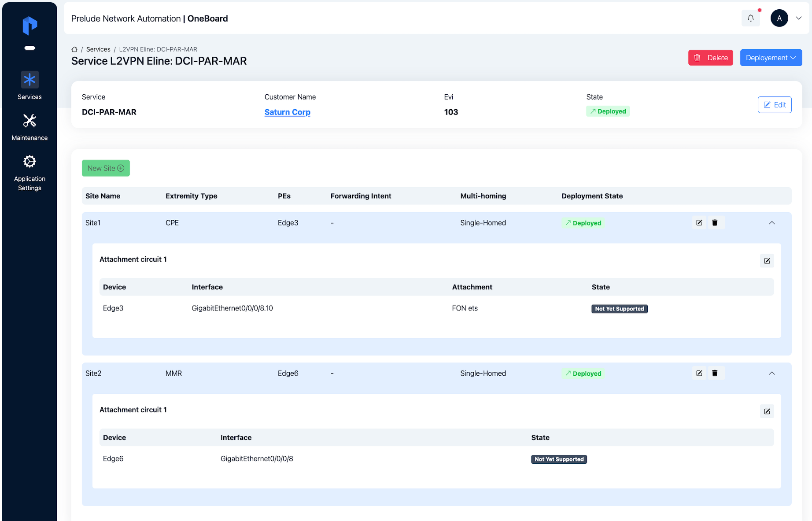Click the Multi-homing column header

(484, 196)
